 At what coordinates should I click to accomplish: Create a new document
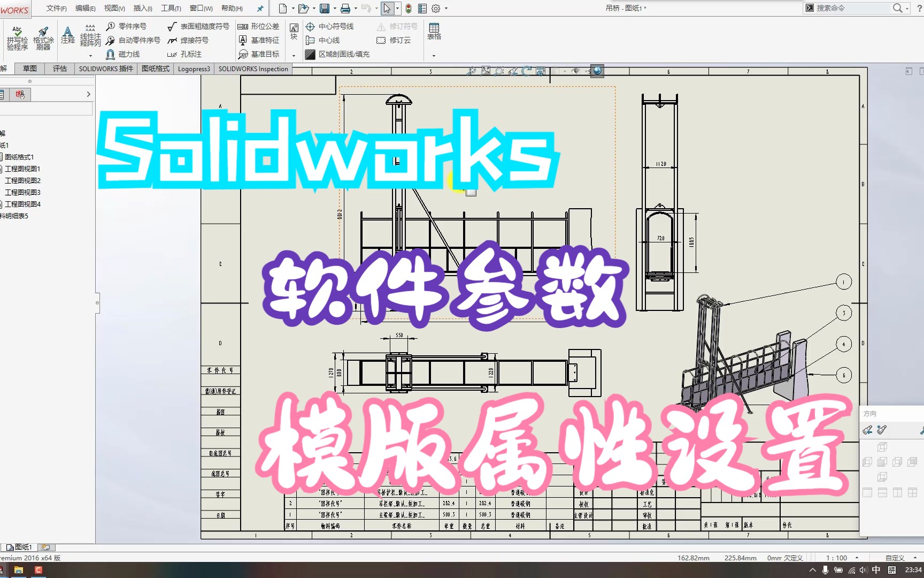[x=283, y=8]
